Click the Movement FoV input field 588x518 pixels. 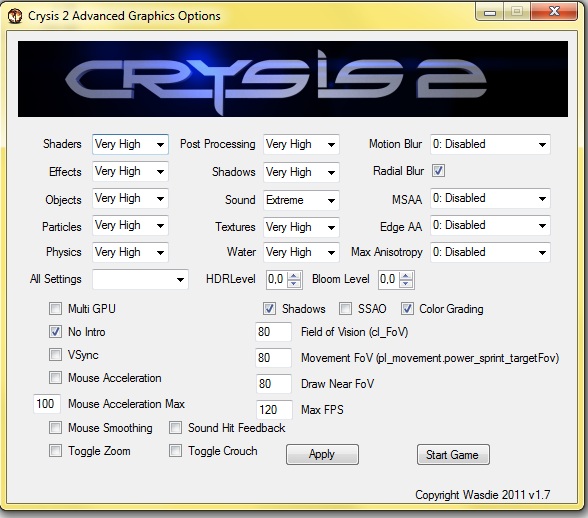[273, 358]
